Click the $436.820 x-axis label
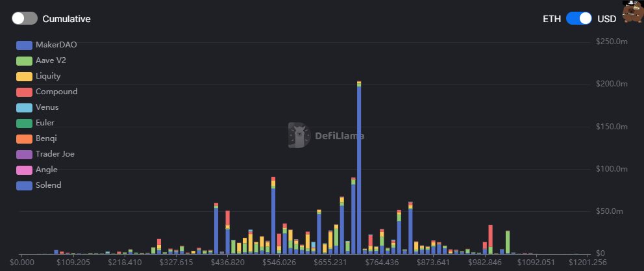The width and height of the screenshot is (644, 271). (x=227, y=263)
